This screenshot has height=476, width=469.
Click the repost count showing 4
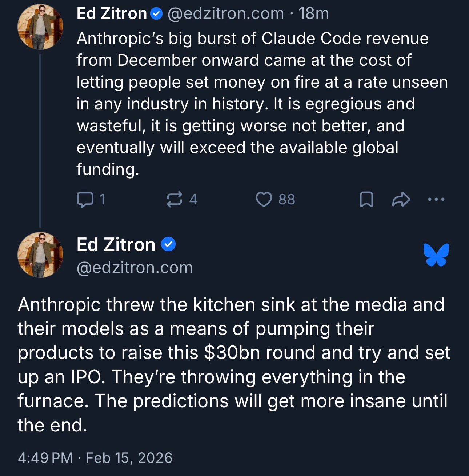[193, 200]
